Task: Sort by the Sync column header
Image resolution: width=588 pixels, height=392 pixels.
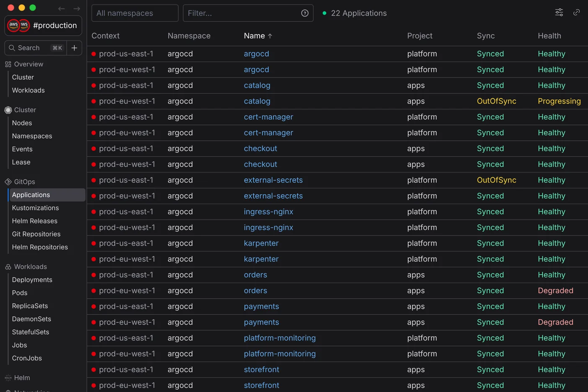Action: click(486, 36)
